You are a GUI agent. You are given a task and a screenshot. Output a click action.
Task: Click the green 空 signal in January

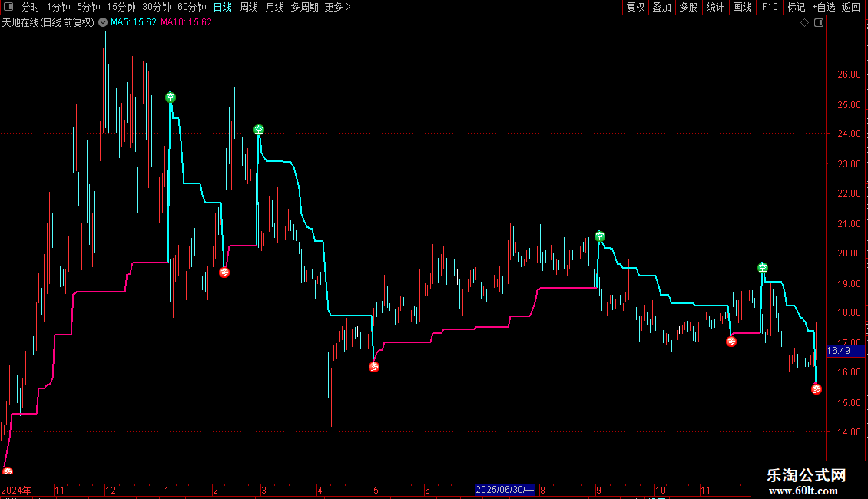171,97
